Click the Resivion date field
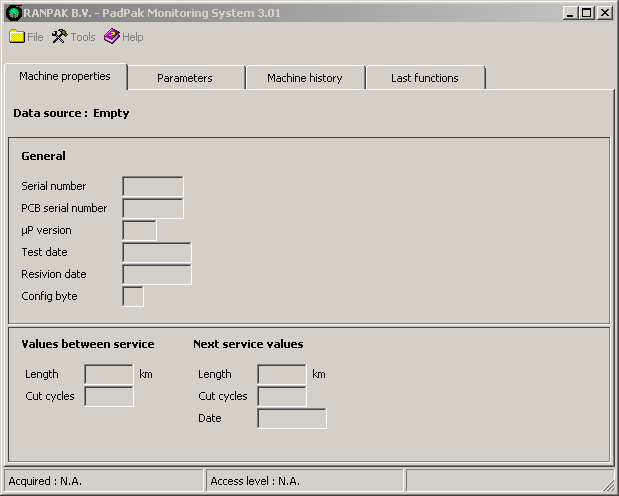Viewport: 619px width, 496px height. [x=157, y=274]
